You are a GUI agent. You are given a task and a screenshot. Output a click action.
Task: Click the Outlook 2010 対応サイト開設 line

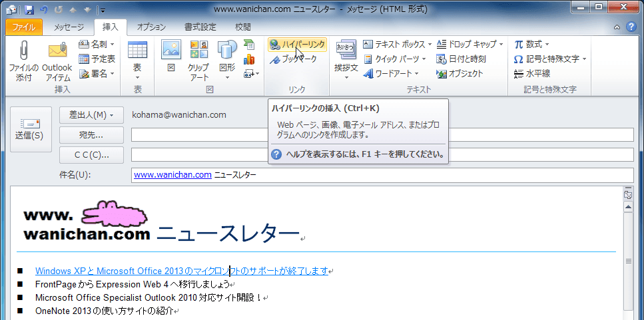click(149, 297)
